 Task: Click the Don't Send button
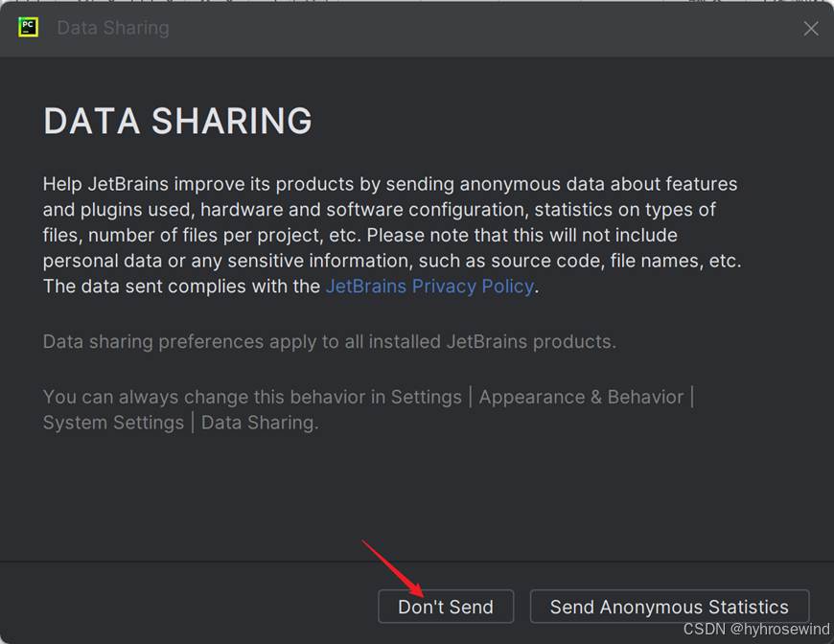pos(446,607)
